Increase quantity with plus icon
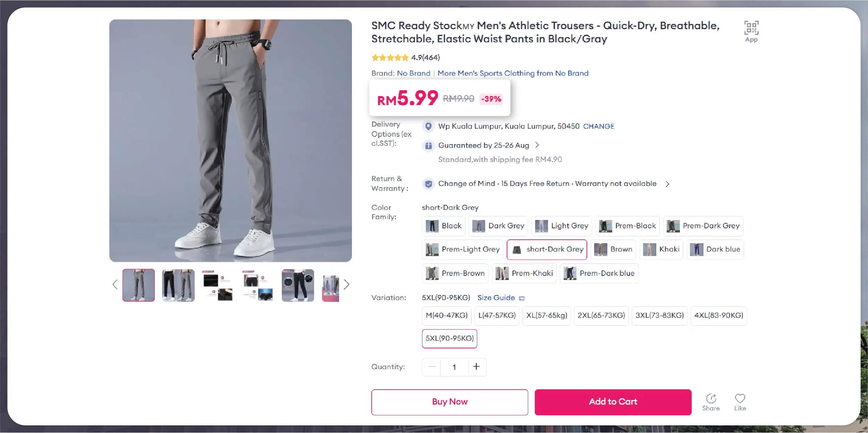The image size is (868, 433). pos(477,367)
